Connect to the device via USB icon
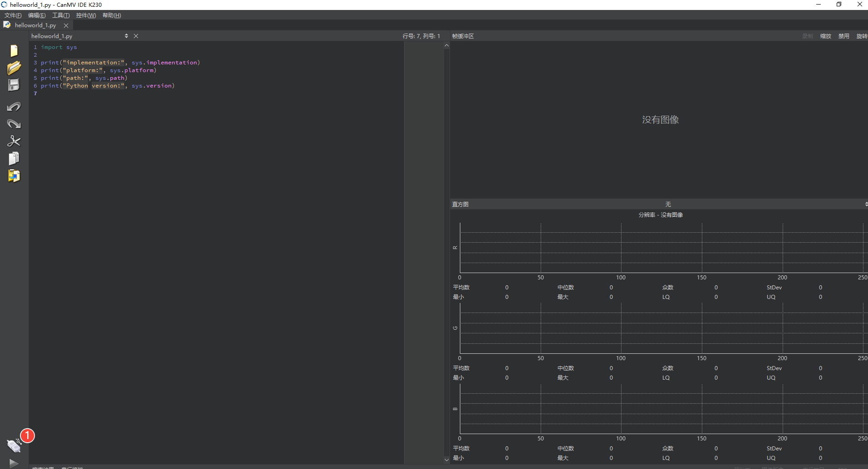Image resolution: width=868 pixels, height=469 pixels. click(14, 445)
